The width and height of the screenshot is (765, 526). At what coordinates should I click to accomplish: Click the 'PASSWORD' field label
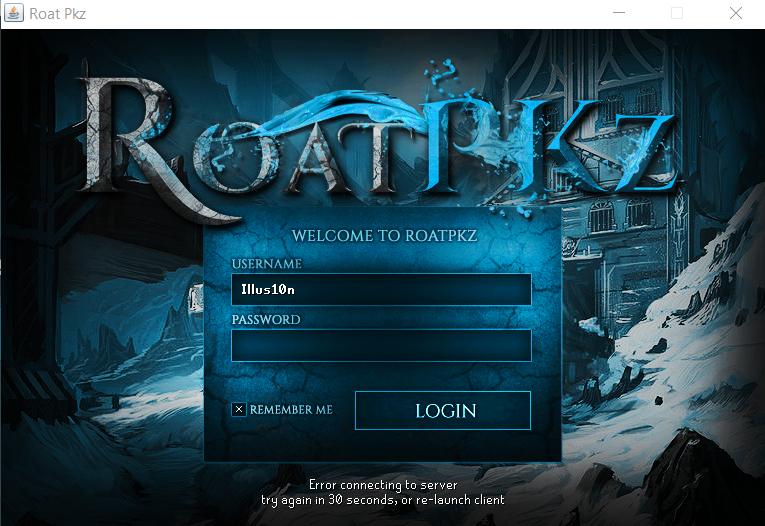point(266,320)
